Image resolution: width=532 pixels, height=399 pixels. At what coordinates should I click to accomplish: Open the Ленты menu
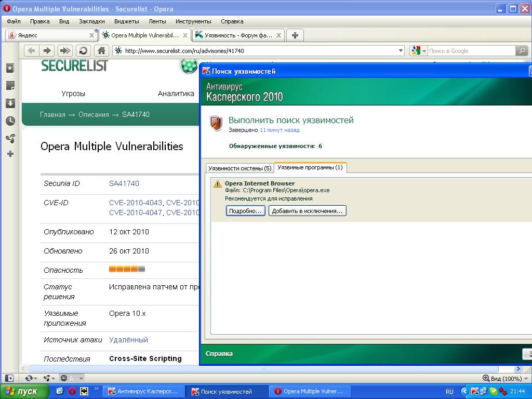tap(157, 21)
